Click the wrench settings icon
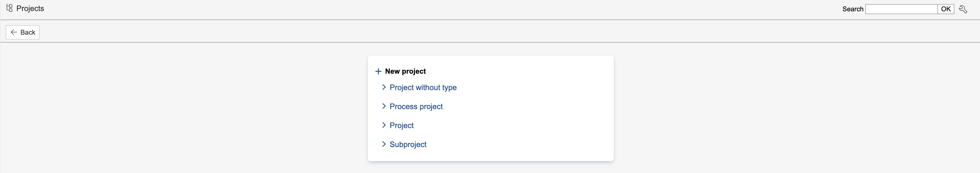This screenshot has width=980, height=173. [x=963, y=9]
